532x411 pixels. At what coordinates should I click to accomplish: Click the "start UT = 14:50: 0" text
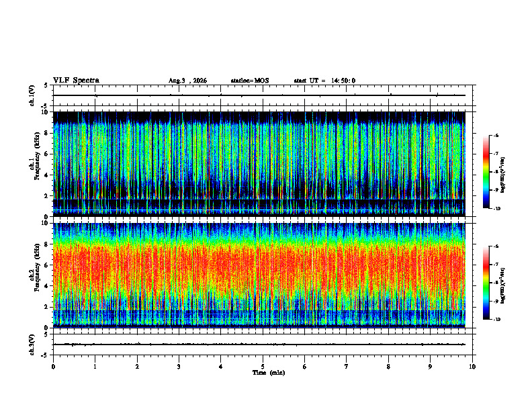pos(324,81)
